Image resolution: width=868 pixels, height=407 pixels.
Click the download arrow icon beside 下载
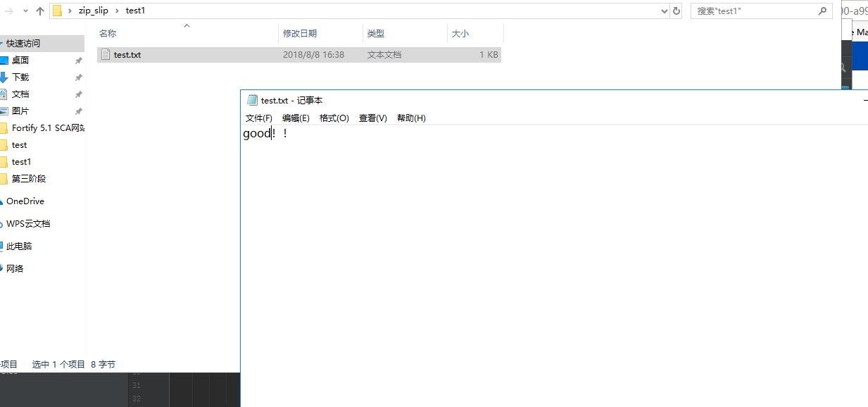(4, 77)
